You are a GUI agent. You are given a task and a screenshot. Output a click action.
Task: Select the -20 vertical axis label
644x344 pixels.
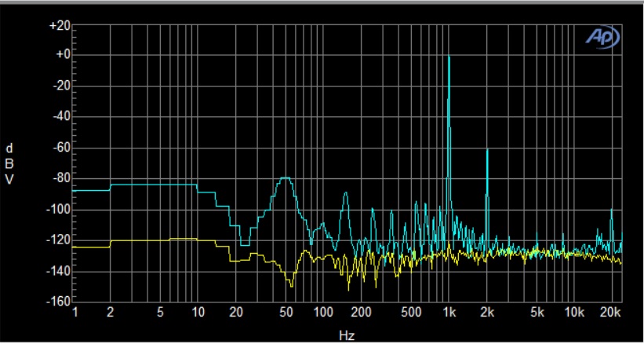61,86
